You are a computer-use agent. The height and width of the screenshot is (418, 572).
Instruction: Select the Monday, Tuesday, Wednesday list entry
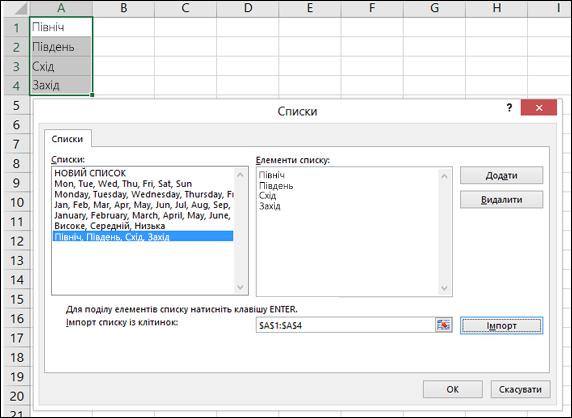(x=143, y=194)
